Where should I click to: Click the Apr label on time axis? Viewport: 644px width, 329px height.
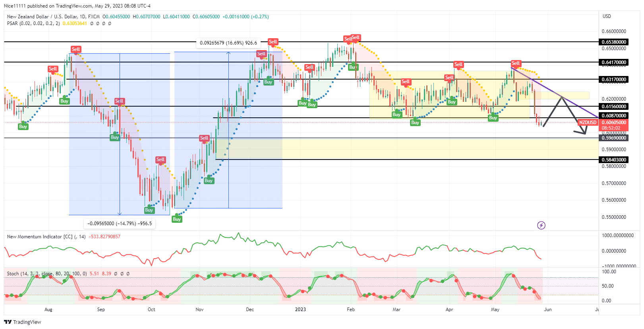tap(449, 310)
